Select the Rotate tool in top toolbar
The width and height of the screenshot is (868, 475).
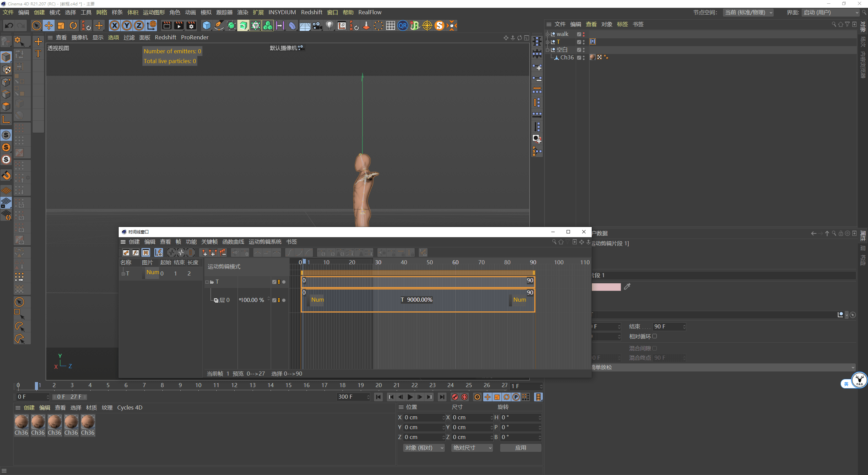tap(73, 25)
